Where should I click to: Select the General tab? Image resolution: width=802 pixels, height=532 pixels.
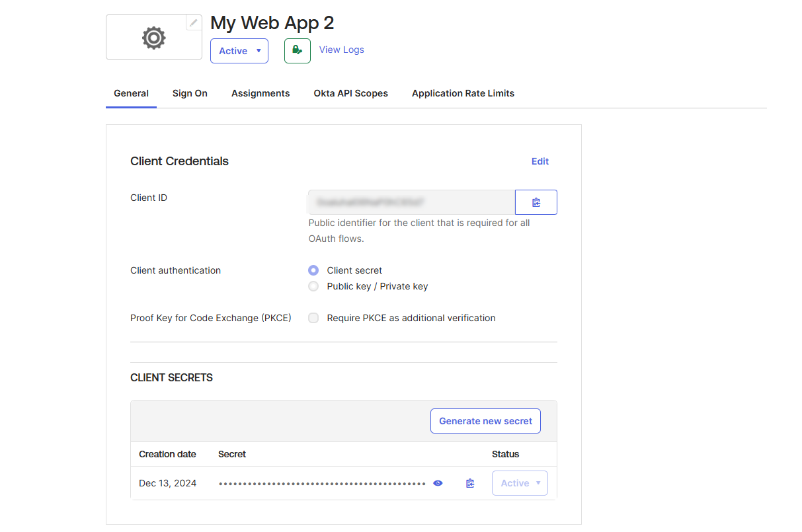pos(131,93)
